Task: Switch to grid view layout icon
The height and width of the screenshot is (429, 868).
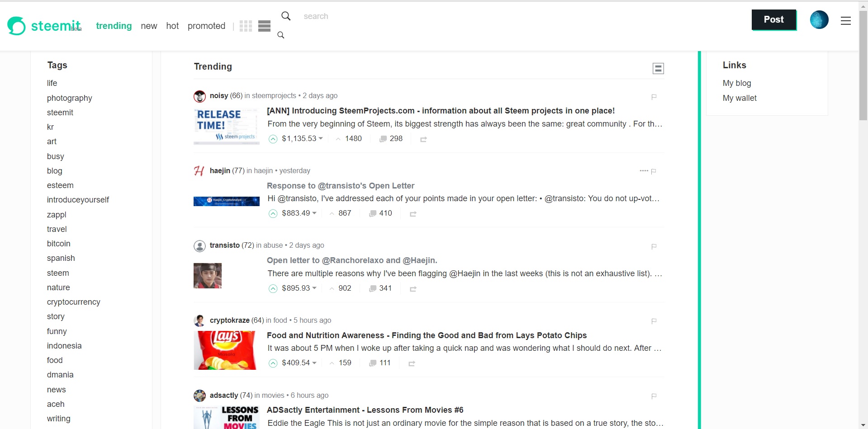Action: [246, 26]
